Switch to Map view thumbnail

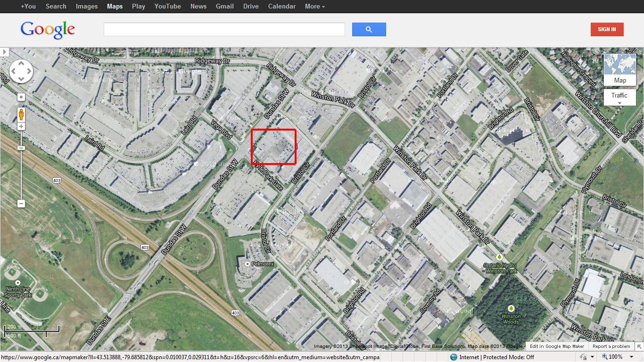620,70
